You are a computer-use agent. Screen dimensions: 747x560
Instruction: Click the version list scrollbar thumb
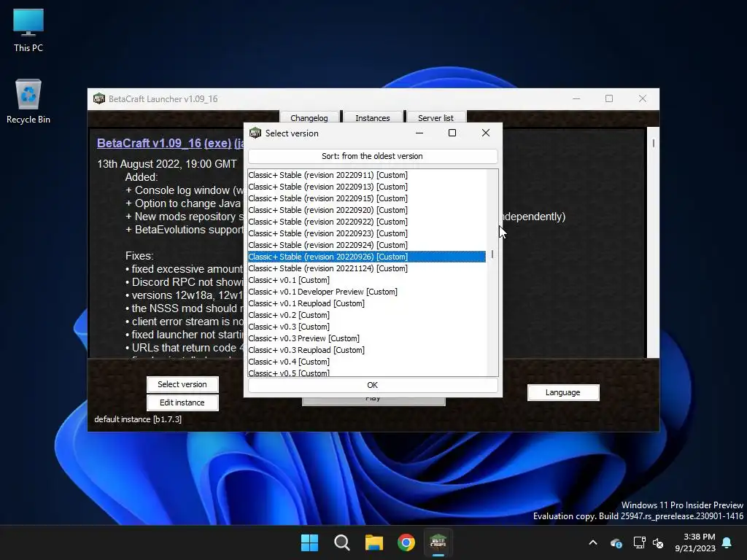click(492, 254)
